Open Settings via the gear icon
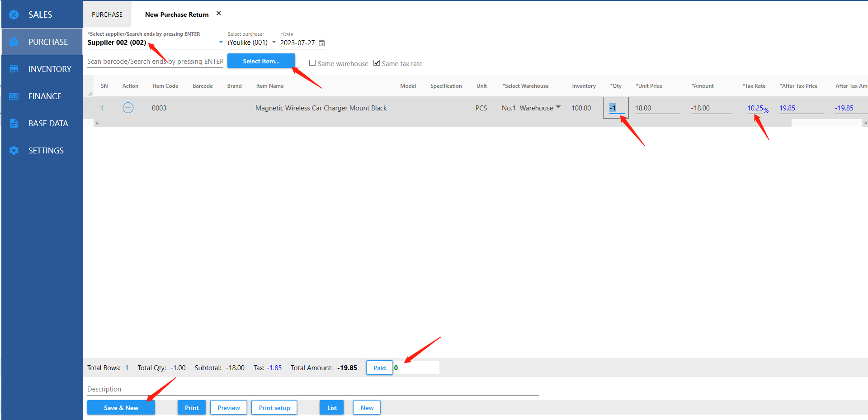868x420 pixels. pyautogui.click(x=14, y=150)
